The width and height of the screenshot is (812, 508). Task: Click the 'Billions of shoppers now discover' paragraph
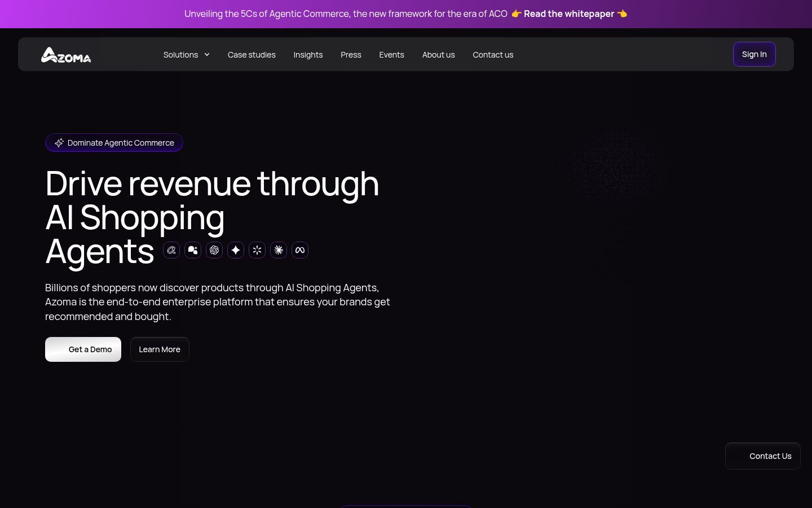(x=218, y=302)
